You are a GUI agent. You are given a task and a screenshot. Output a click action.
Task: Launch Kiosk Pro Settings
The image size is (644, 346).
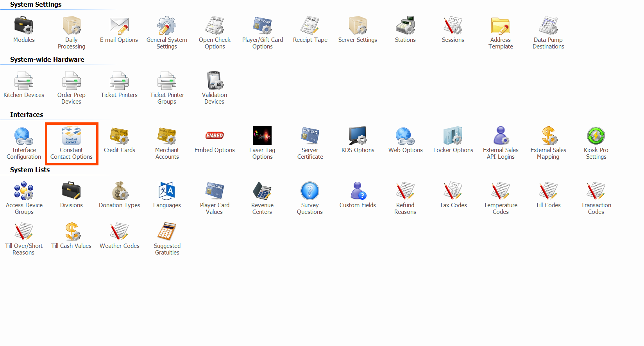[x=596, y=136]
